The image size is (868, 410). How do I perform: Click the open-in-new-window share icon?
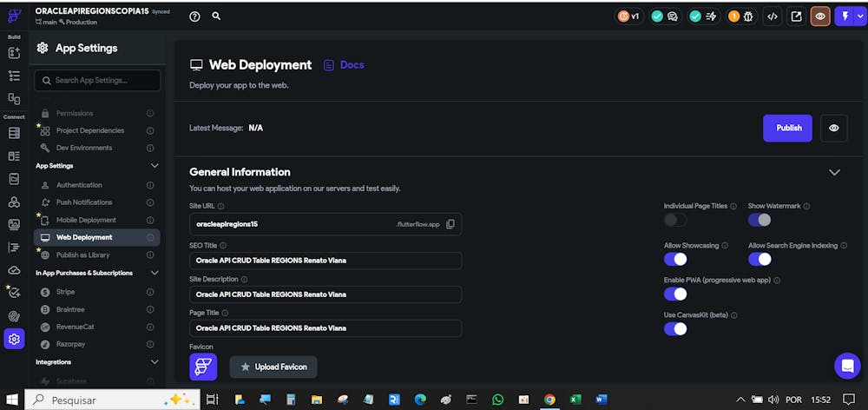click(796, 16)
